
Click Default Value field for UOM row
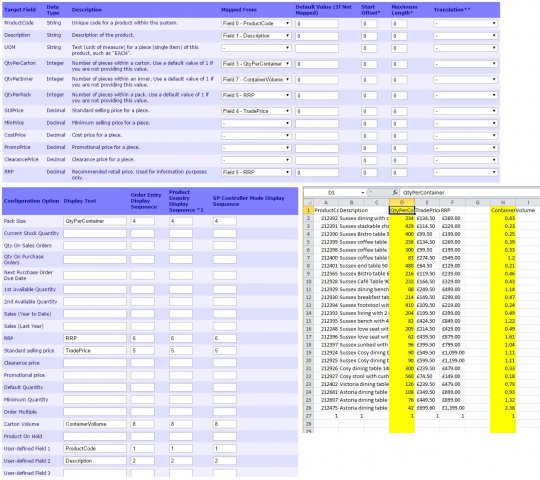tap(317, 48)
